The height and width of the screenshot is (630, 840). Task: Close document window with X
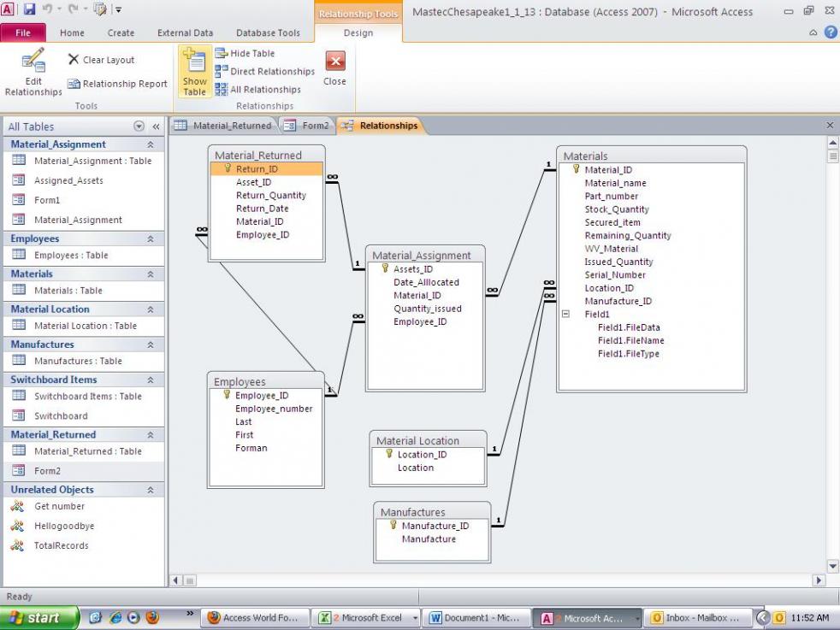829,126
